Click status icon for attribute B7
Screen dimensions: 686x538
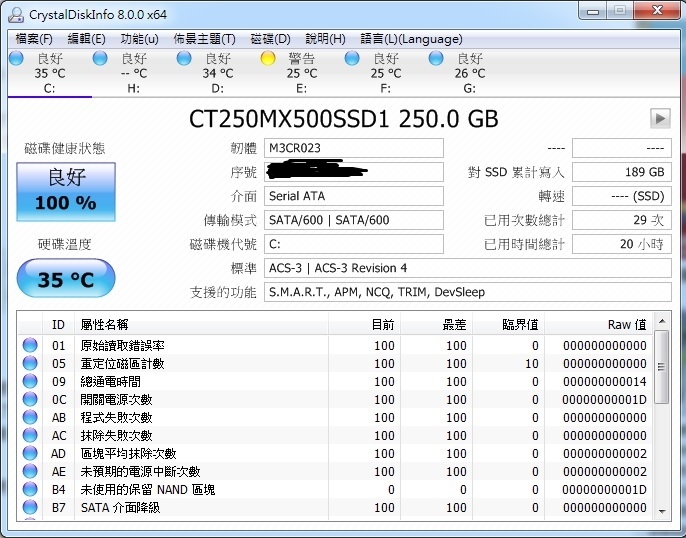30,507
